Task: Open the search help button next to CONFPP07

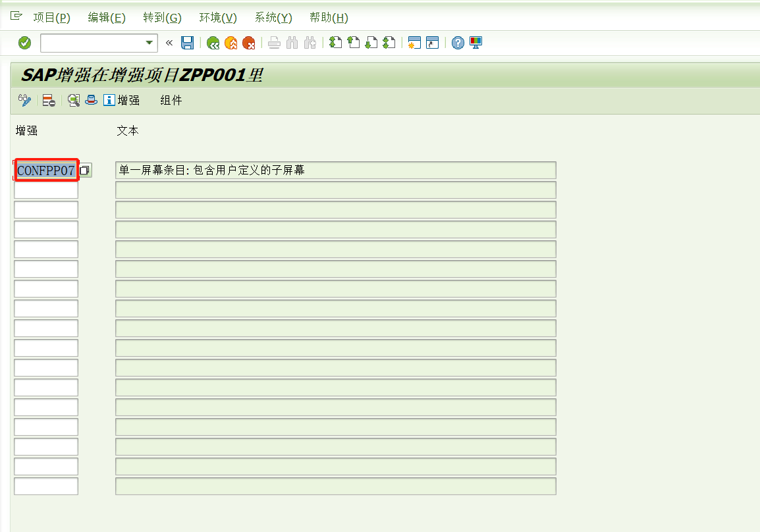Action: (x=86, y=170)
